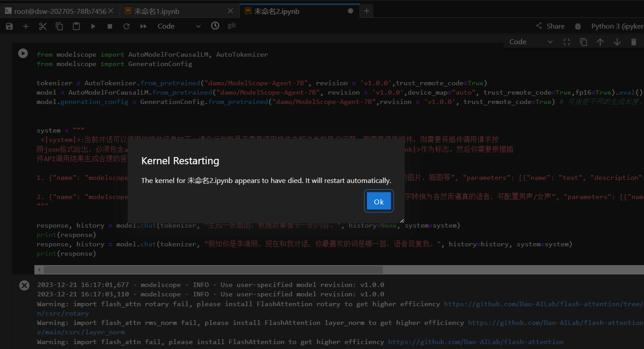Viewport: 644px width, 349px height.
Task: Click the scrollbar's left arrow
Action: (39, 270)
